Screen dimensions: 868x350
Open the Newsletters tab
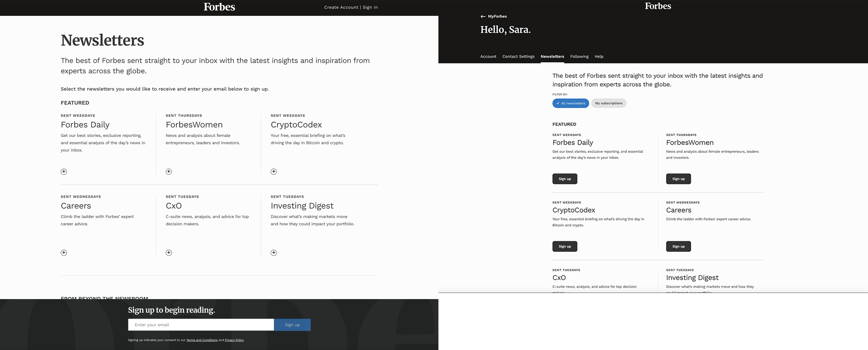[x=552, y=56]
